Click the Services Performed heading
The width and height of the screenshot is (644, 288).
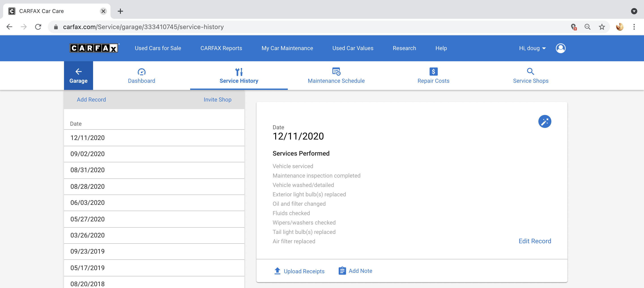[x=301, y=153]
